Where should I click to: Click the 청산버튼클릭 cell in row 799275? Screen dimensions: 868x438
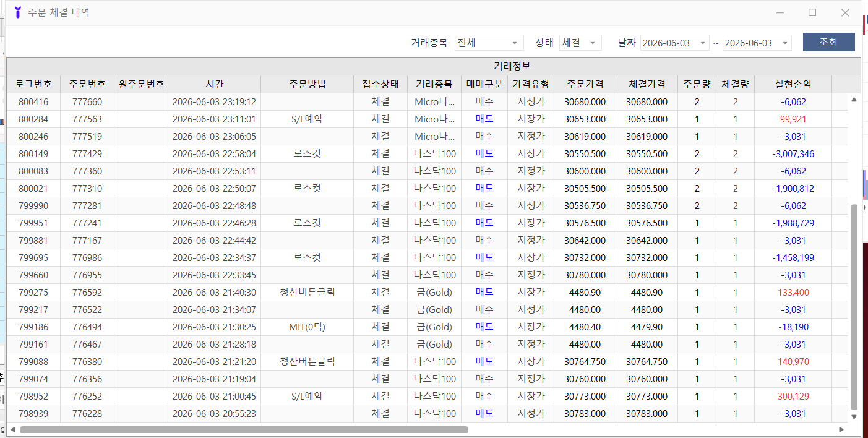coord(307,293)
